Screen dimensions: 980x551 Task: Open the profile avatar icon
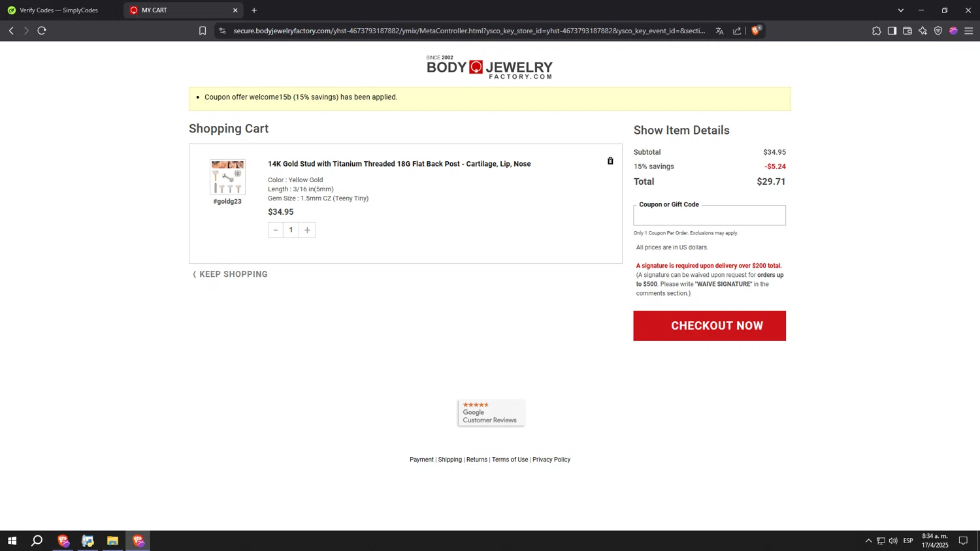point(953,31)
